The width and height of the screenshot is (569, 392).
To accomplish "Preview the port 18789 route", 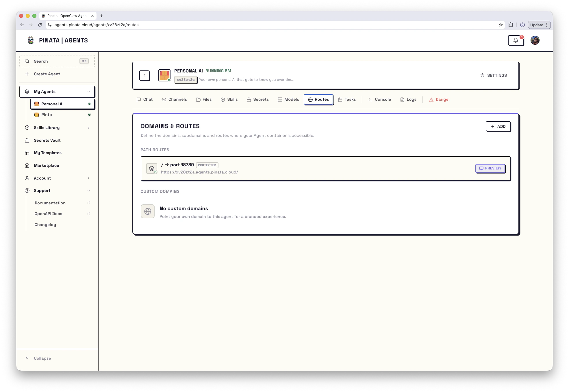I will 490,168.
